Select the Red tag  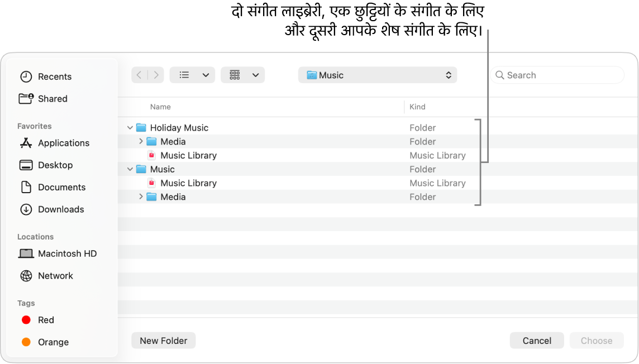click(37, 320)
